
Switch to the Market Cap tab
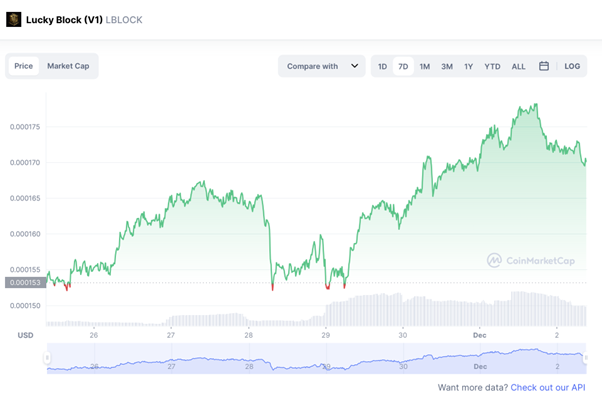(x=68, y=66)
